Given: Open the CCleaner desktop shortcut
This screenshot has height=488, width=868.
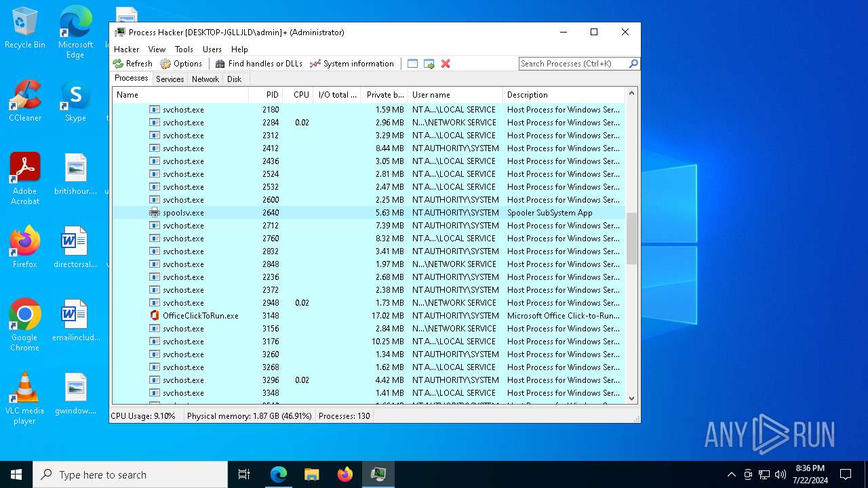Looking at the screenshot, I should click(25, 102).
